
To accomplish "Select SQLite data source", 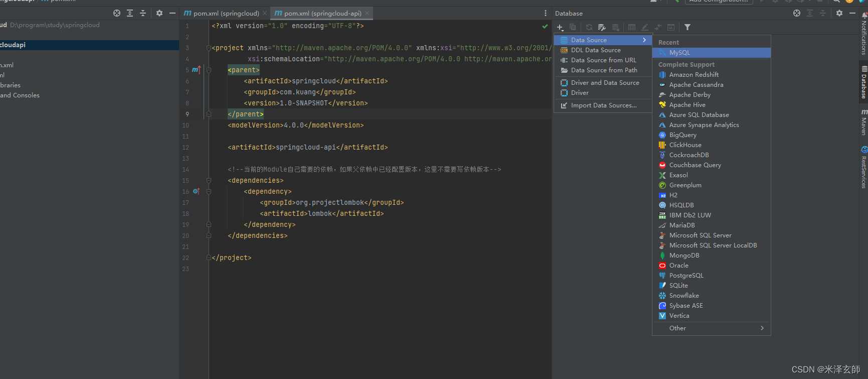I will (712, 286).
